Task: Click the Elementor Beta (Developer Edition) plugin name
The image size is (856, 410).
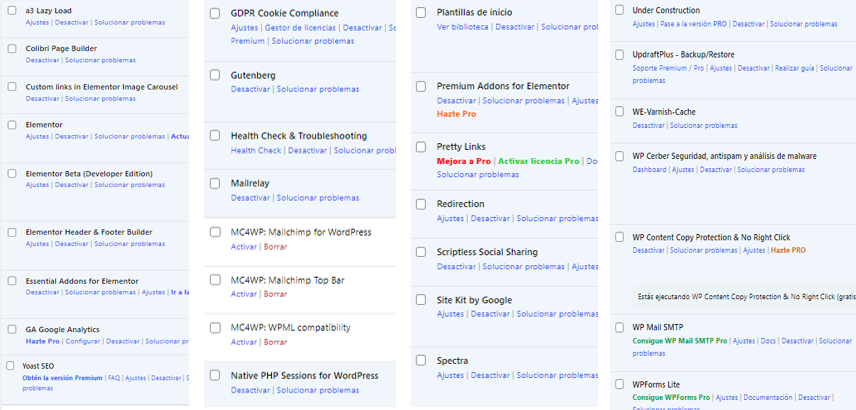Action: click(x=89, y=174)
